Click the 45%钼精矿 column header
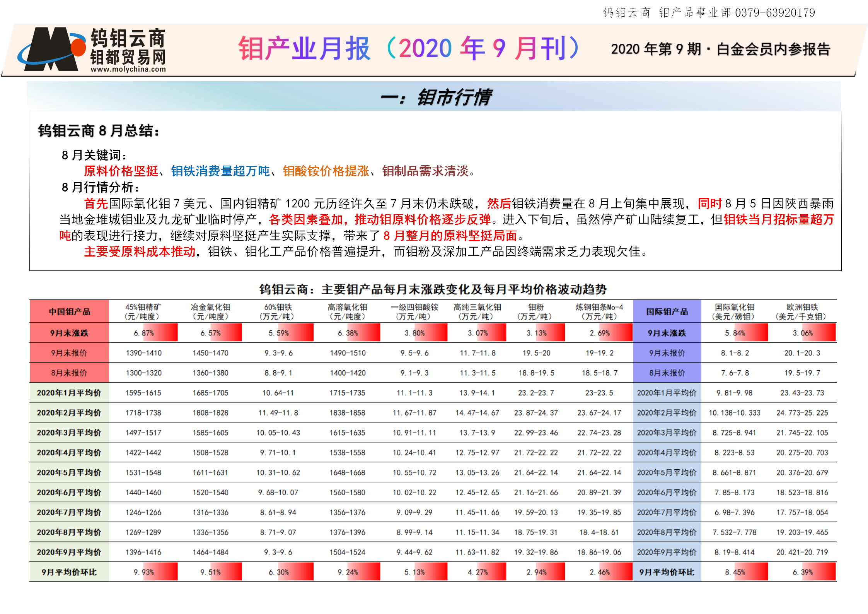The height and width of the screenshot is (614, 868). tap(143, 312)
